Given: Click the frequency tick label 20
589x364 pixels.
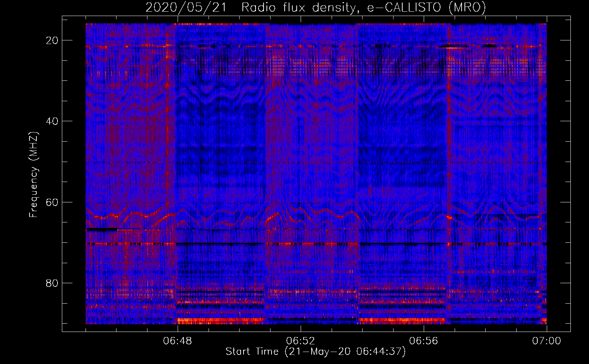Looking at the screenshot, I should coord(52,40).
